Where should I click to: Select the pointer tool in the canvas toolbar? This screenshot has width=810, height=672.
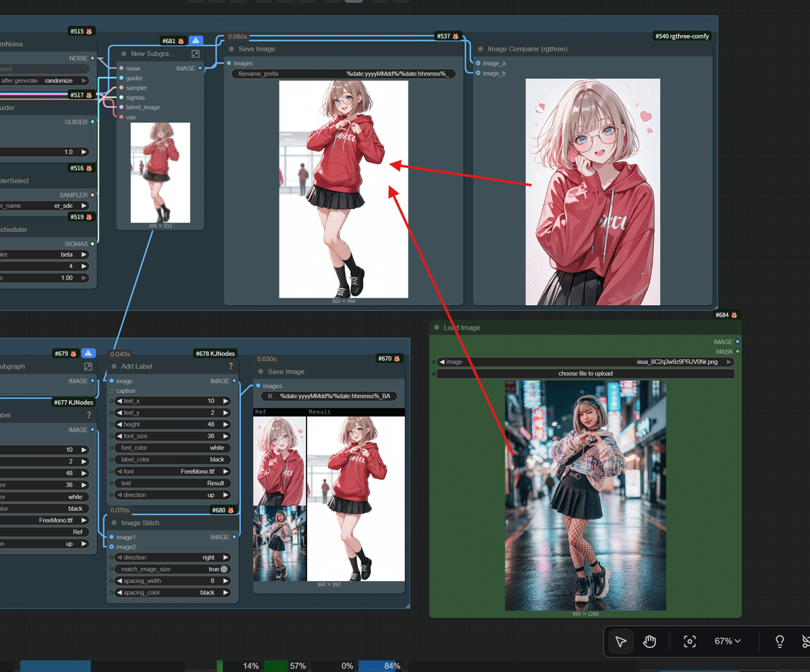coord(620,641)
